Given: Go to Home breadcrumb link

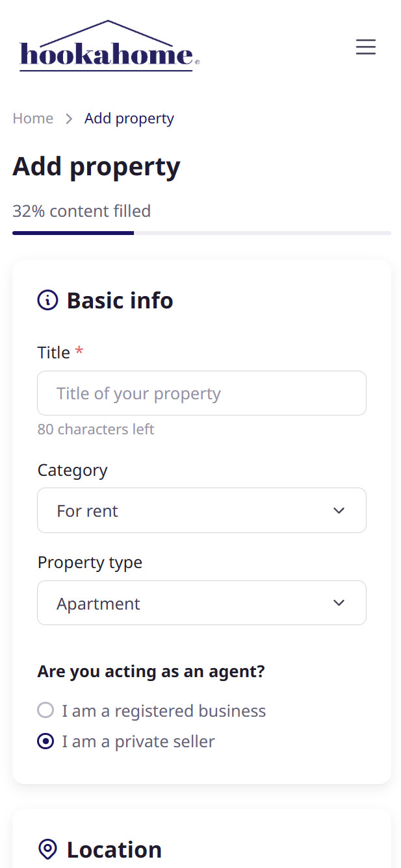Looking at the screenshot, I should coord(33,118).
